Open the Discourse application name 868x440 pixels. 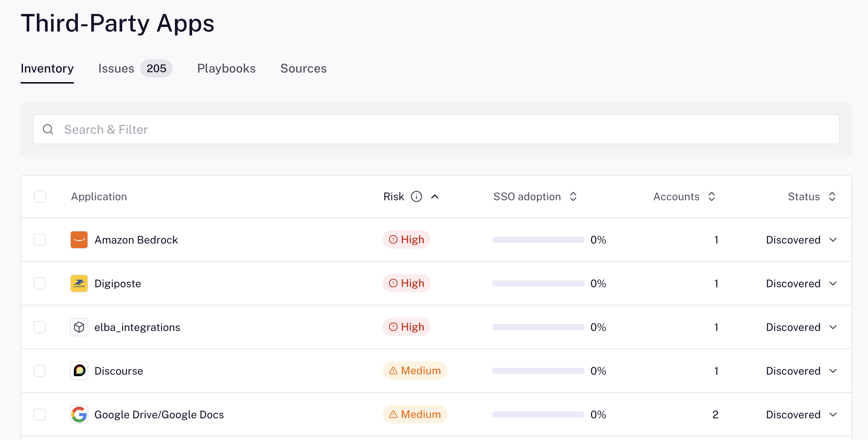(x=119, y=371)
